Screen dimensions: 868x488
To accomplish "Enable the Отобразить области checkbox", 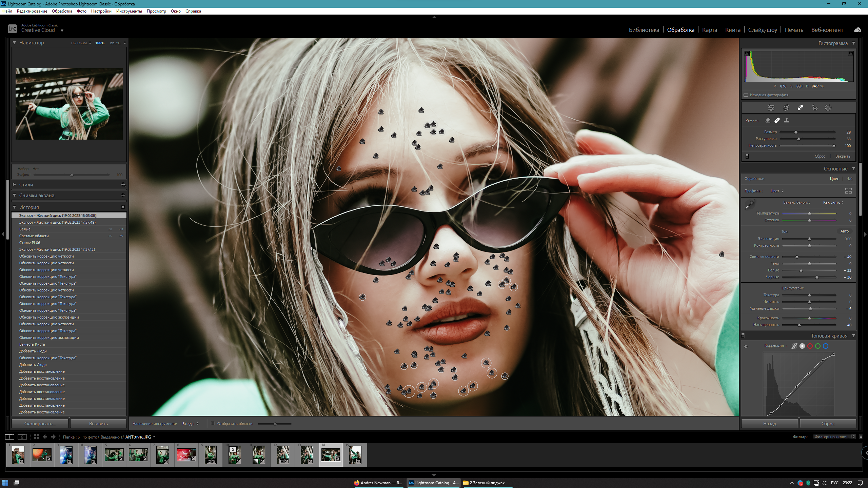I will (213, 423).
